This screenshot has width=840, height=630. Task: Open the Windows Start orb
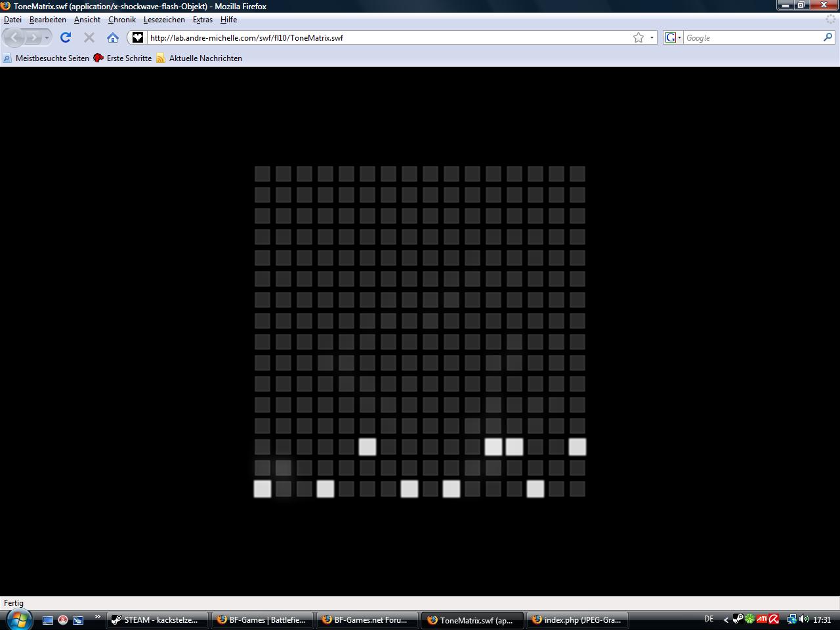point(18,619)
